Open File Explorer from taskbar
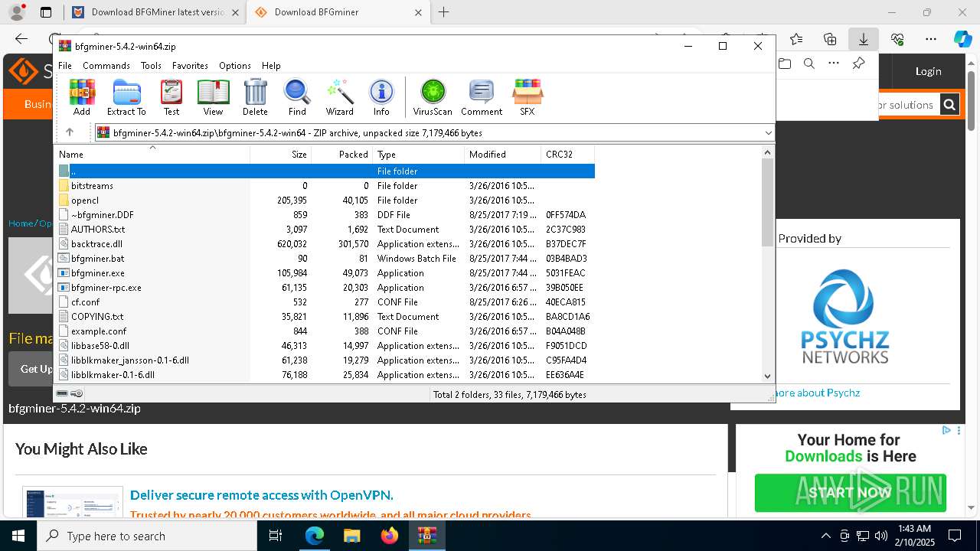The width and height of the screenshot is (980, 551). 351,536
